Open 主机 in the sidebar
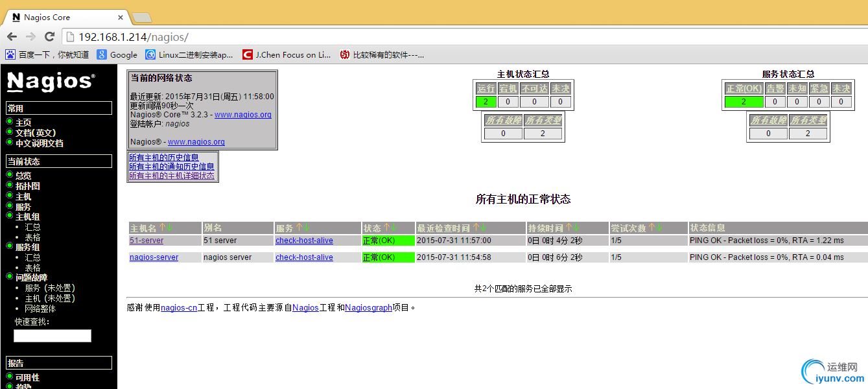Viewport: 868px width, 389px height. 23,196
